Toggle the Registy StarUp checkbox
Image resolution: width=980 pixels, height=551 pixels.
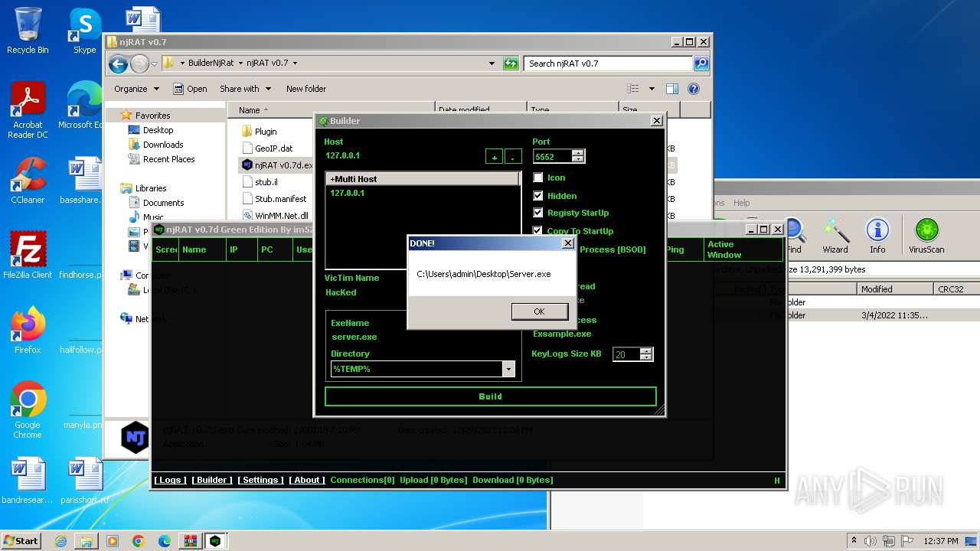(538, 213)
